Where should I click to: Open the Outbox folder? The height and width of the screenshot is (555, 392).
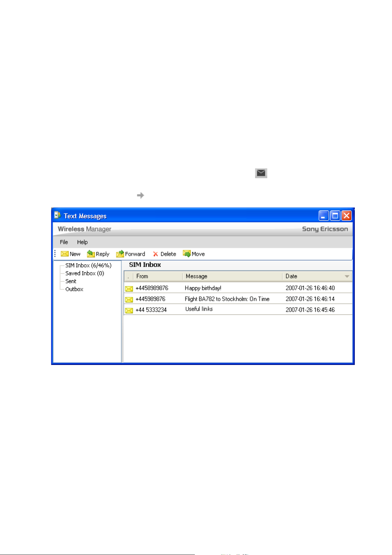click(x=74, y=289)
